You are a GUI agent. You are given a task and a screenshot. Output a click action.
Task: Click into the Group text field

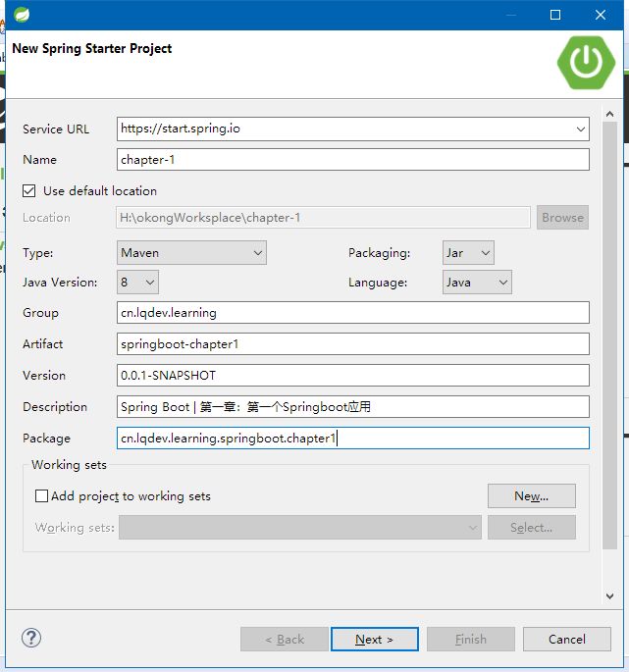click(x=353, y=313)
